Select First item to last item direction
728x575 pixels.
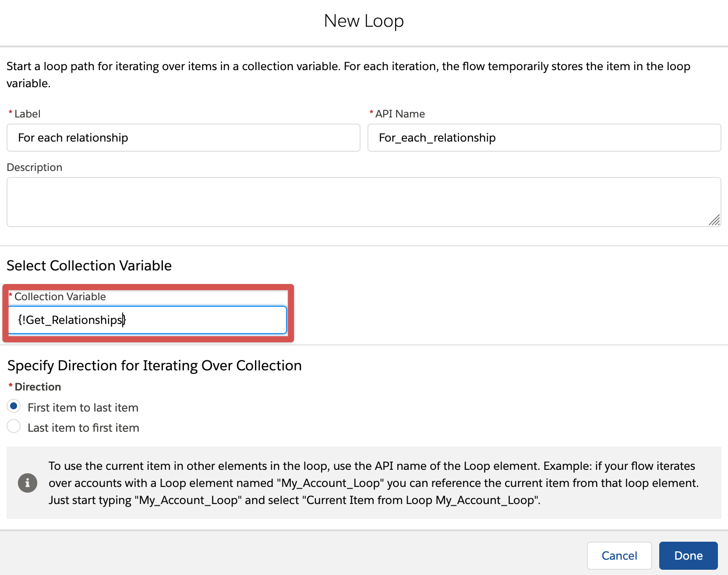14,406
